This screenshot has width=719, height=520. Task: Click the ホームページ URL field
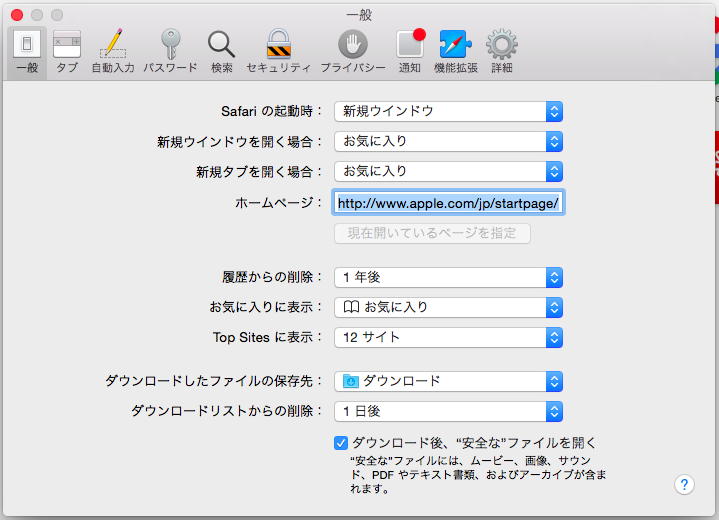point(448,202)
